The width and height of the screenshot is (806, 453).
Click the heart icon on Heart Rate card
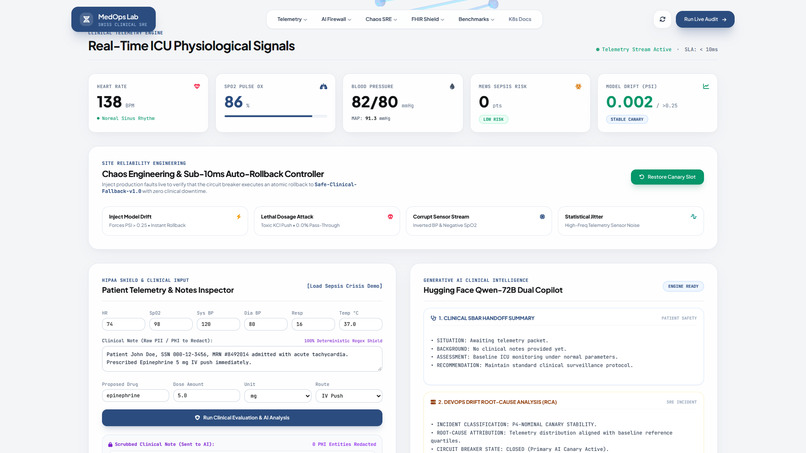coord(197,86)
